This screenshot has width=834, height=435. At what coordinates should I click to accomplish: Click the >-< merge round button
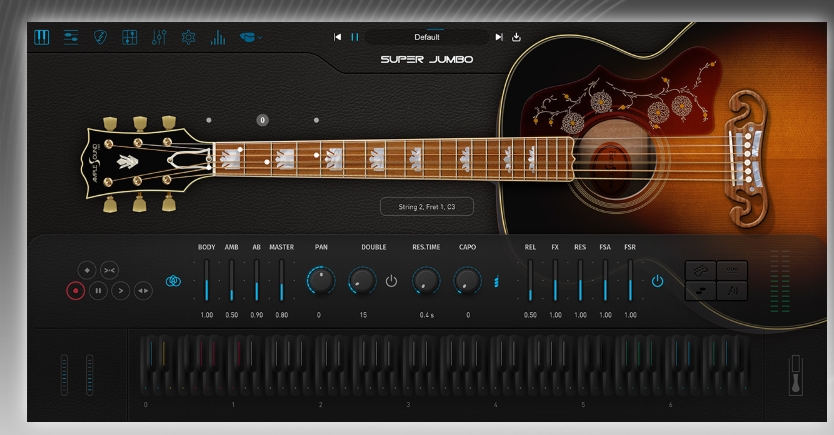coord(109,270)
